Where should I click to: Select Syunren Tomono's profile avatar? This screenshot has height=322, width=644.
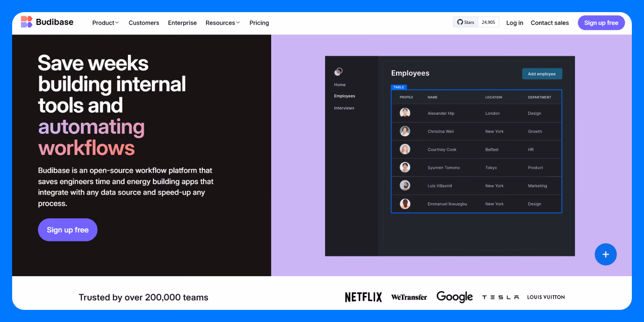click(405, 167)
